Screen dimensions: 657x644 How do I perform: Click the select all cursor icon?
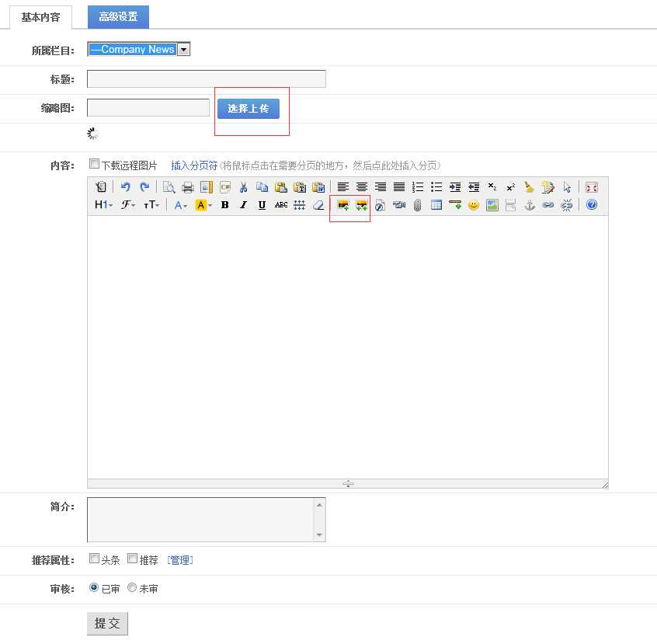(x=567, y=187)
